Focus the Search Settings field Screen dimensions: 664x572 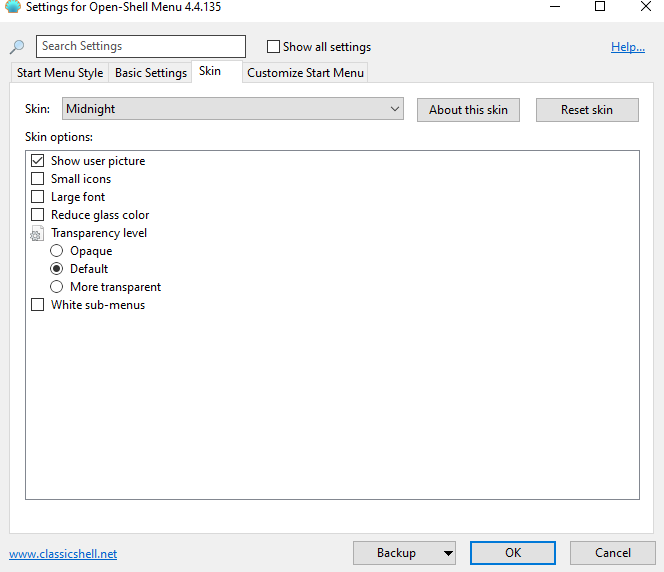(x=141, y=47)
